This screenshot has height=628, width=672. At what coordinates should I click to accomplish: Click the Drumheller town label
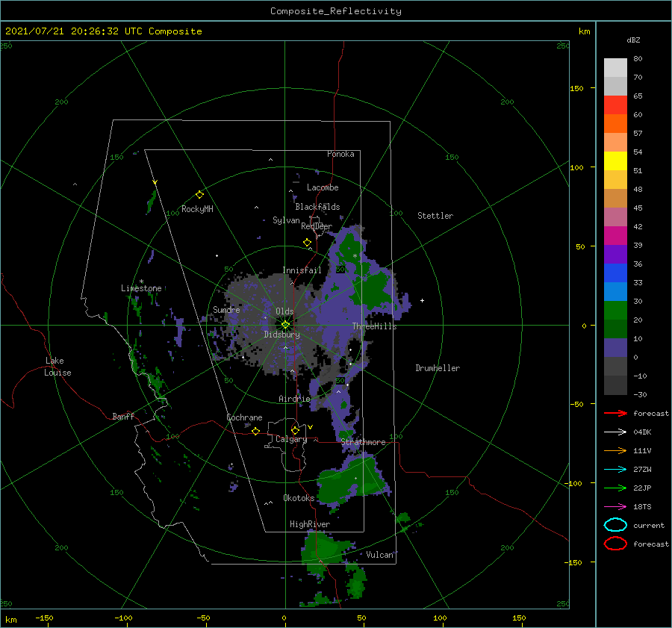tap(438, 368)
